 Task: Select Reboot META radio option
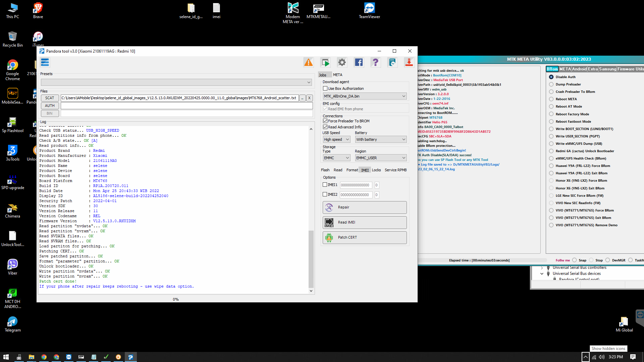click(551, 99)
